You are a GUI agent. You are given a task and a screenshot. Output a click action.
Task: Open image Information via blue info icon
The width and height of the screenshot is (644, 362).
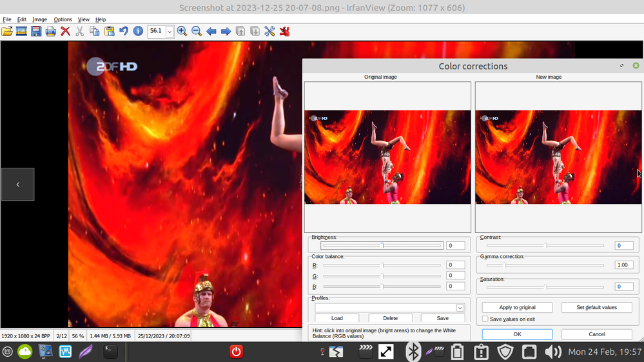138,31
